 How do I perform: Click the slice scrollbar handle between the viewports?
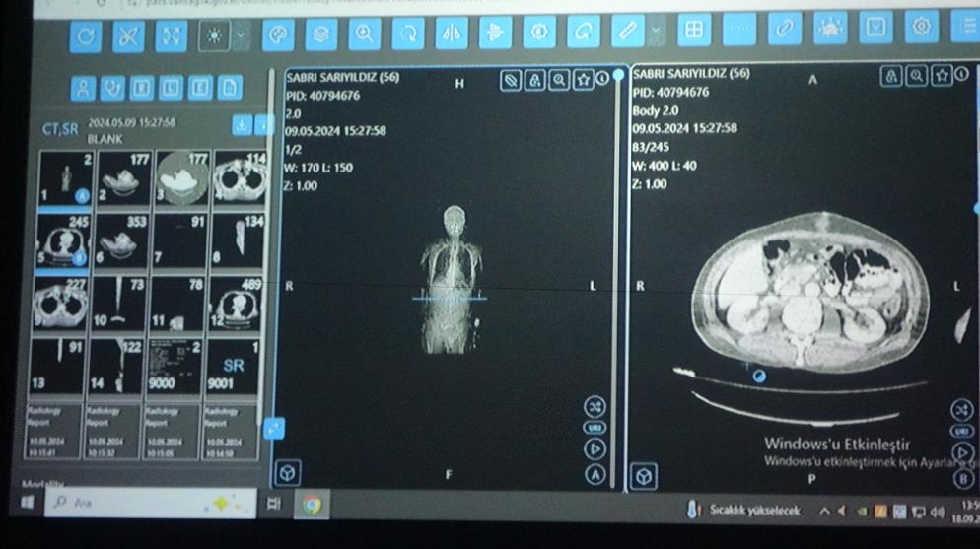coord(619,75)
